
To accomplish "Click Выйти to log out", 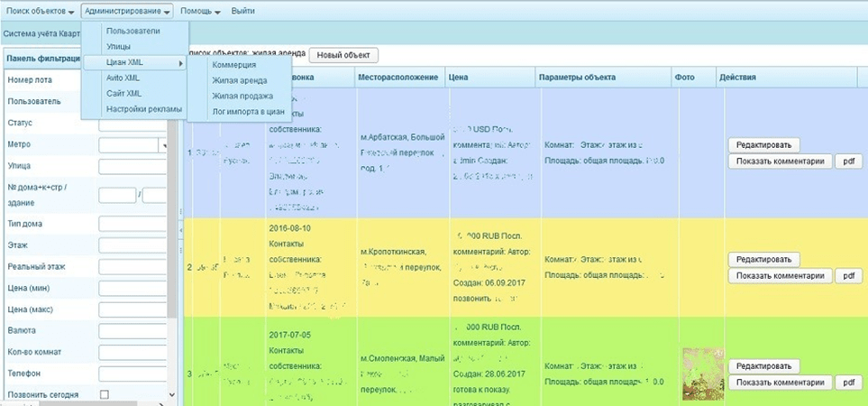I will click(242, 11).
